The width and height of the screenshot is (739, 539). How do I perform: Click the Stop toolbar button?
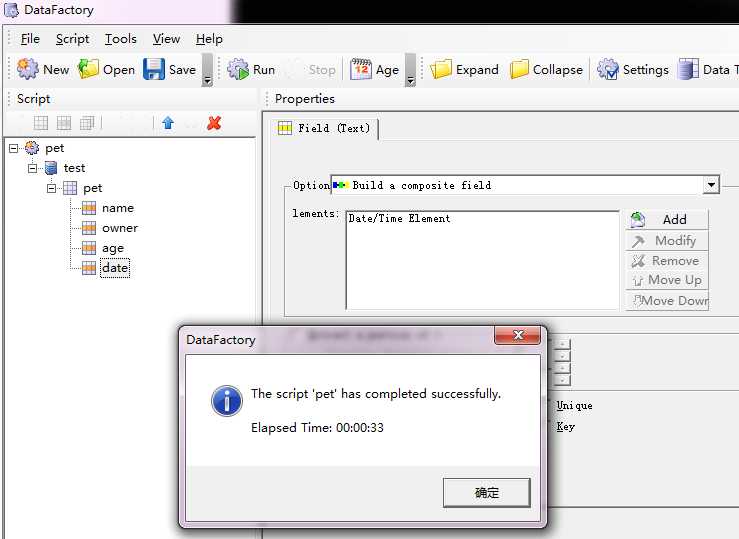313,70
